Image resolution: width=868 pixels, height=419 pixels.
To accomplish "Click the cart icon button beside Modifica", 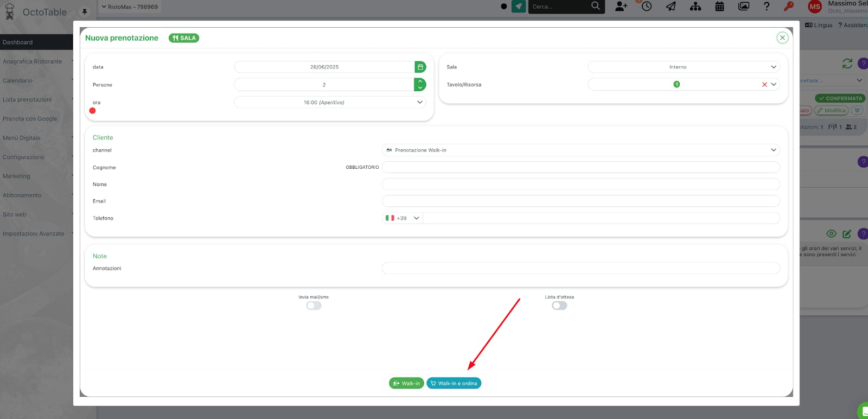I will pyautogui.click(x=857, y=110).
